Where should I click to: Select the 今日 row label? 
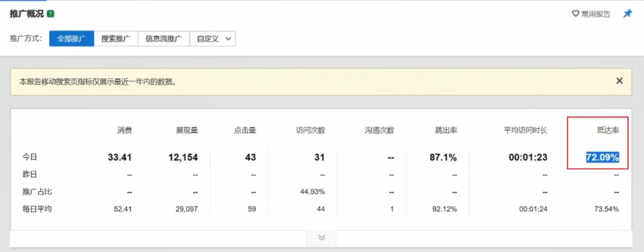tap(30, 157)
